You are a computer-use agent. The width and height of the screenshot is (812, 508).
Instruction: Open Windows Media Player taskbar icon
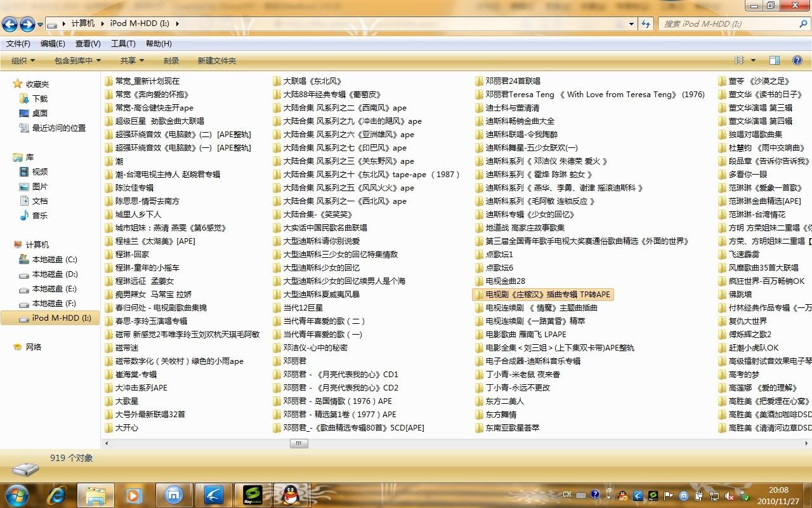coord(134,495)
